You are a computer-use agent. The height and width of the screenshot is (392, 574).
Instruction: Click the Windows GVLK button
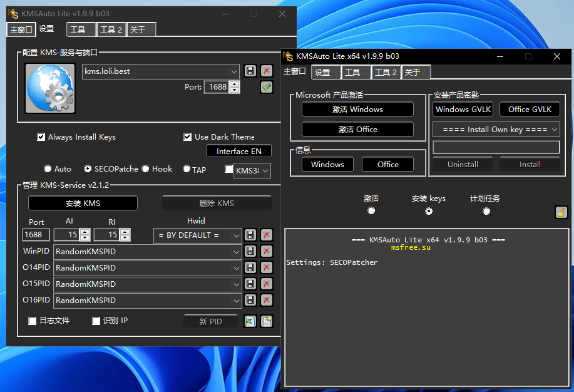463,109
